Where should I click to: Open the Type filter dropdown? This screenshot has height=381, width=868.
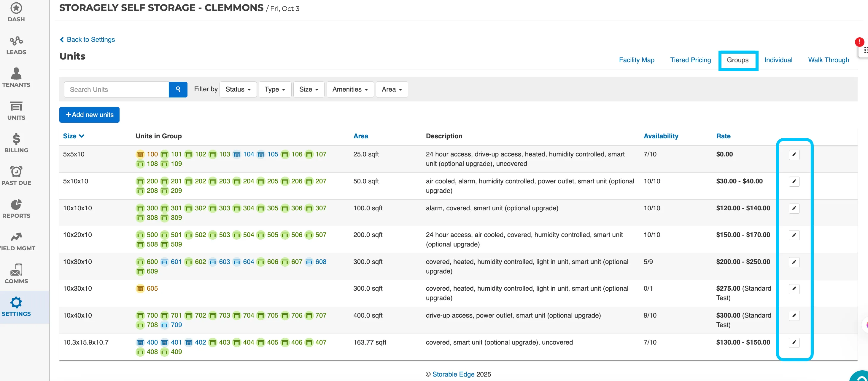point(275,89)
